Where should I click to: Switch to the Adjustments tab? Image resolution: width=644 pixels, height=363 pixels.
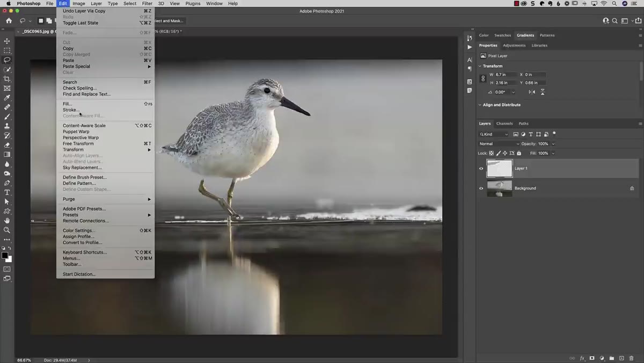(514, 46)
